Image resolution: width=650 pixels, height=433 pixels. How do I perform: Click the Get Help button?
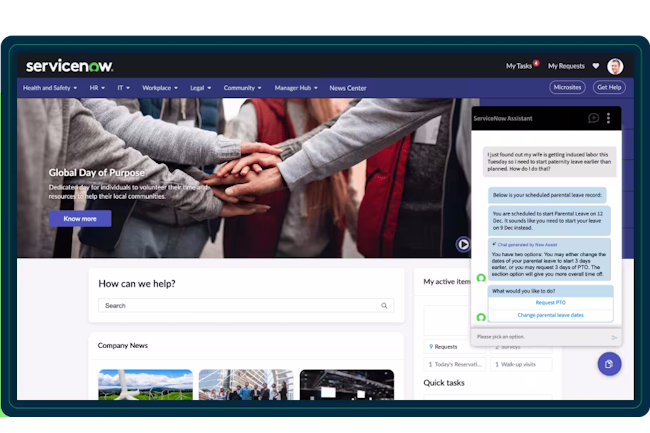pyautogui.click(x=609, y=87)
